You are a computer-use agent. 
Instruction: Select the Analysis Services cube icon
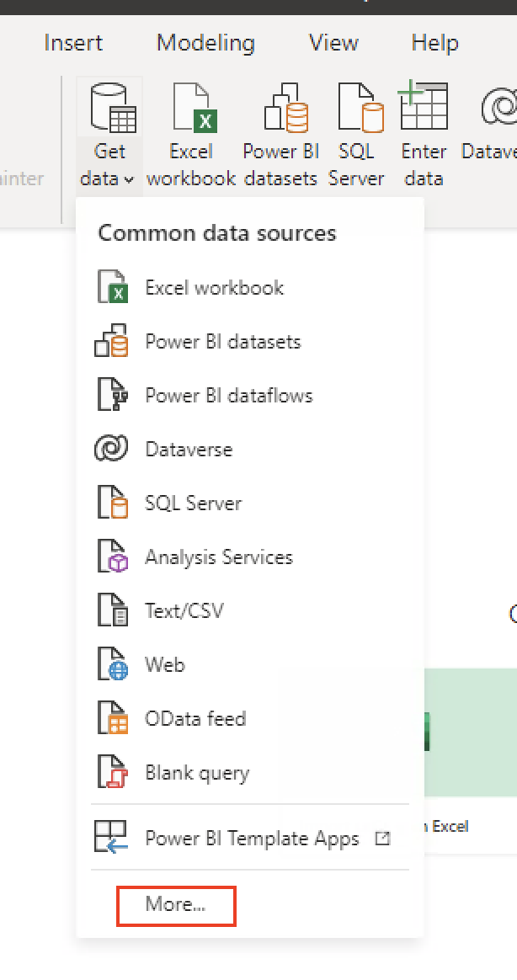click(111, 557)
